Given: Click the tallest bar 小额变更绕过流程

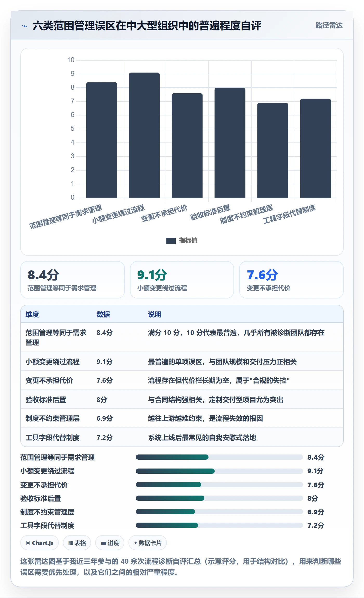Looking at the screenshot, I should click(144, 135).
